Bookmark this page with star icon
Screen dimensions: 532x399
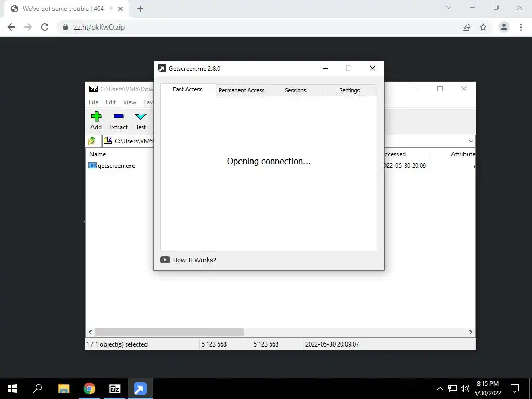pos(483,27)
